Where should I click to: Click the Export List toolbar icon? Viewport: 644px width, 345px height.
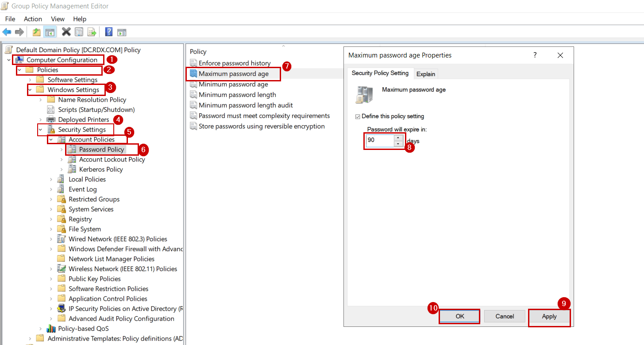pyautogui.click(x=92, y=31)
